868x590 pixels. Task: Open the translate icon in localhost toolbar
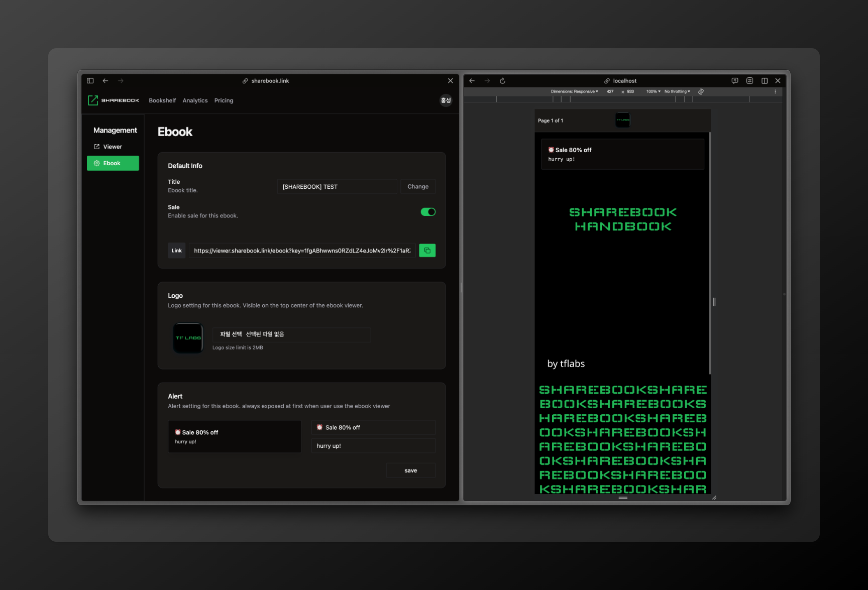point(735,81)
